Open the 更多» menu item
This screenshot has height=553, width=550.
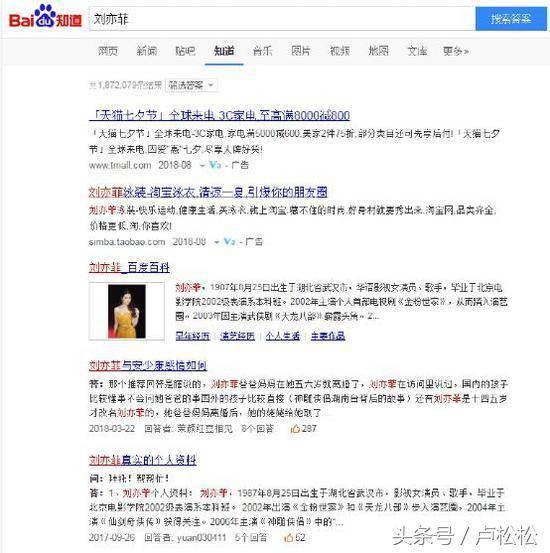tap(455, 51)
